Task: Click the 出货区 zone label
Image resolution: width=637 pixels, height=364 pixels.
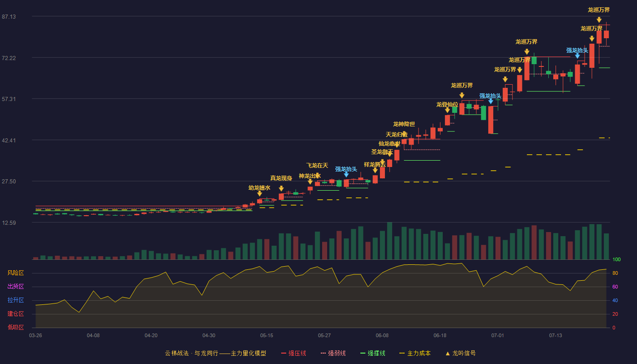Action: [x=15, y=287]
